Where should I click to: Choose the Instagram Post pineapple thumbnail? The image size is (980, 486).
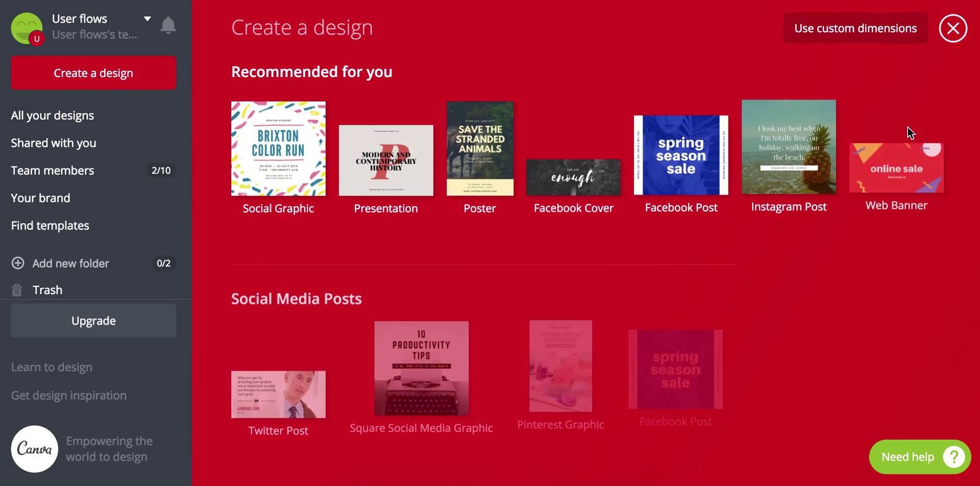(x=789, y=147)
